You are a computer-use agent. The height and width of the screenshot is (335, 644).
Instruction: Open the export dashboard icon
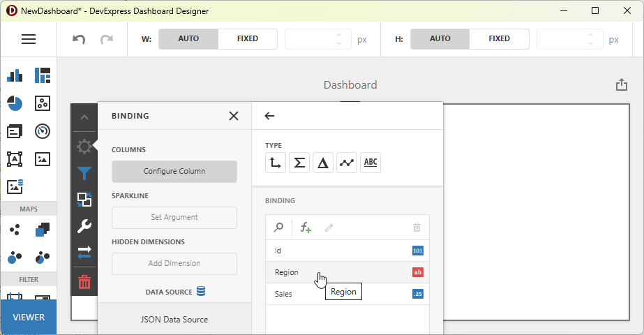[622, 84]
